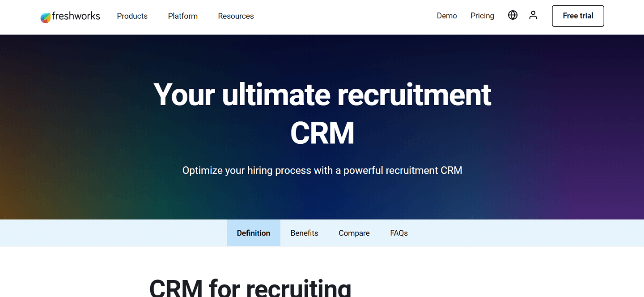Select the FAQs tab
This screenshot has height=297, width=644.
tap(399, 233)
